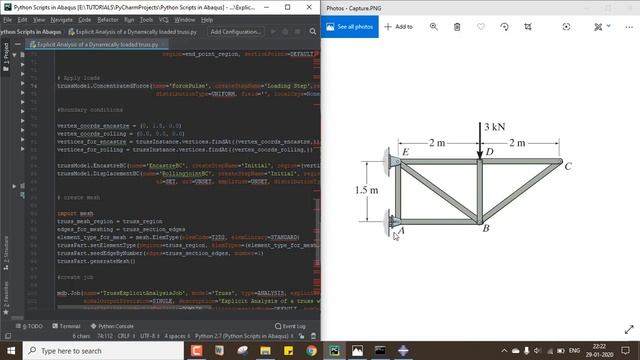Open the visual search icon in Photos
This screenshot has width=640, height=360.
pyautogui.click(x=566, y=27)
